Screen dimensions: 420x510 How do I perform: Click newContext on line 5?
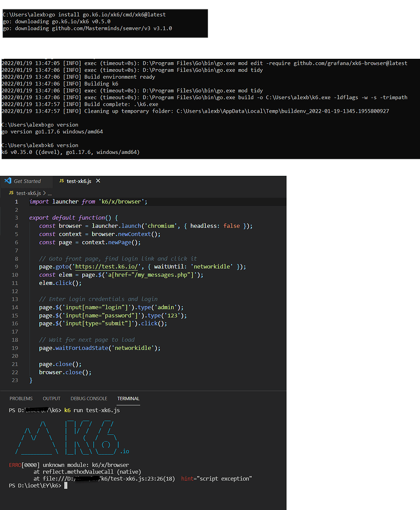coord(134,234)
